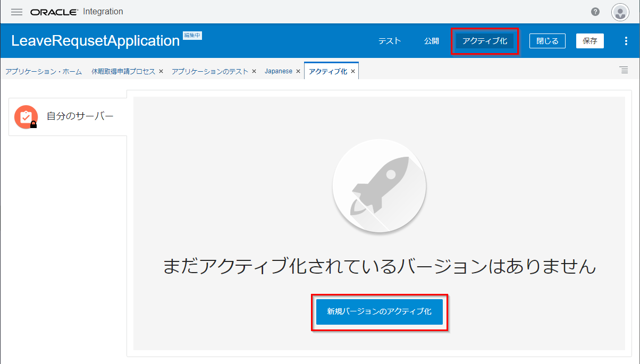Select the Japanese tab
640x364 pixels.
click(x=279, y=71)
